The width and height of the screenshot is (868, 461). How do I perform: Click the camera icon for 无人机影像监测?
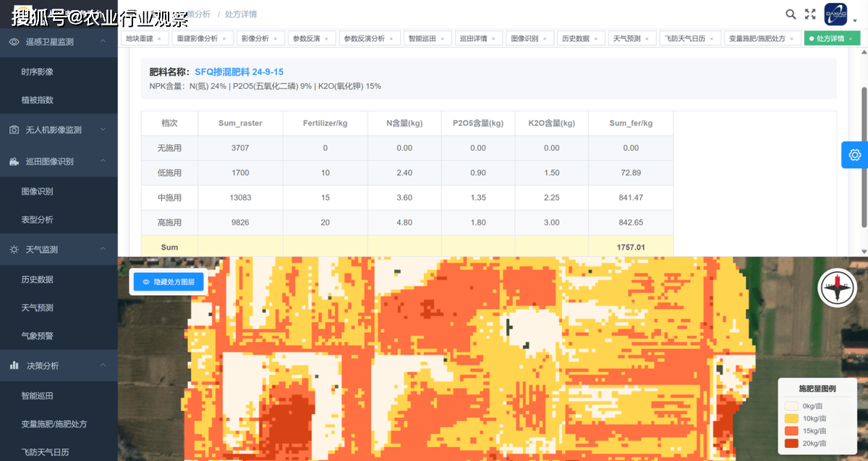(x=14, y=130)
